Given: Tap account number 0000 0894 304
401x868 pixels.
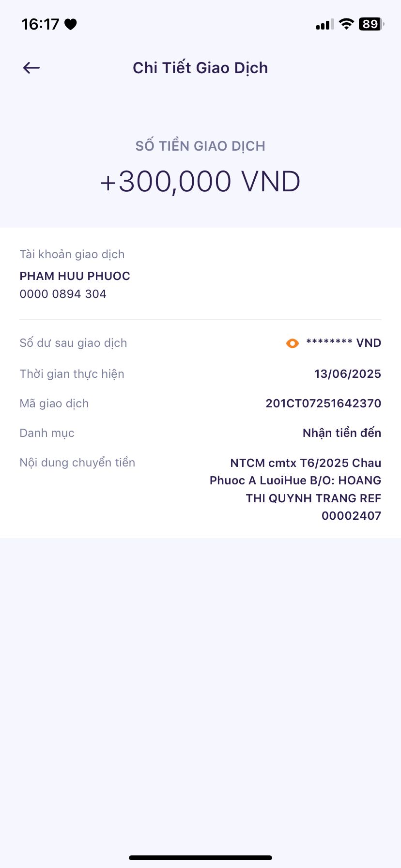Looking at the screenshot, I should coord(63,294).
